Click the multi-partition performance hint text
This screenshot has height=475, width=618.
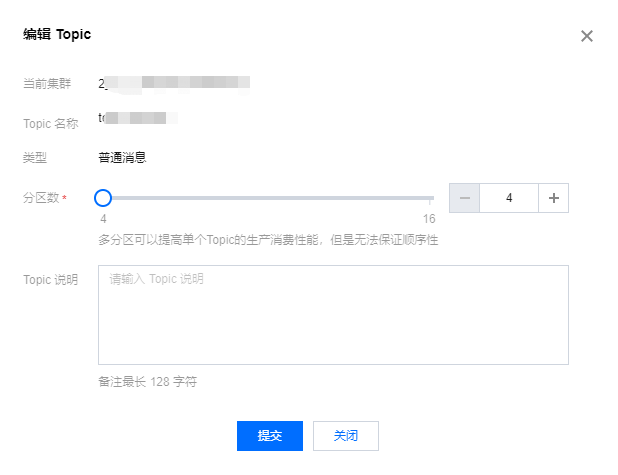(x=268, y=240)
